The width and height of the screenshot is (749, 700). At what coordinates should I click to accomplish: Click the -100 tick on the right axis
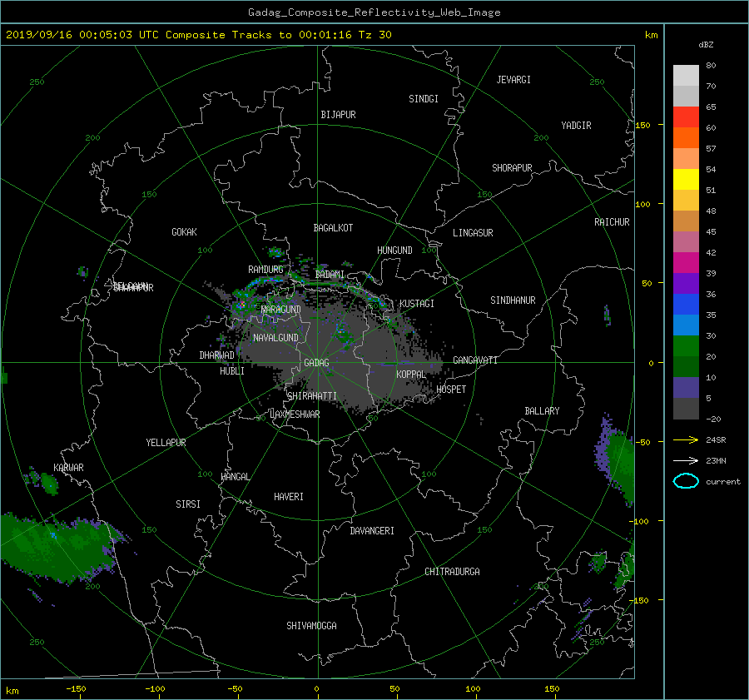(641, 521)
